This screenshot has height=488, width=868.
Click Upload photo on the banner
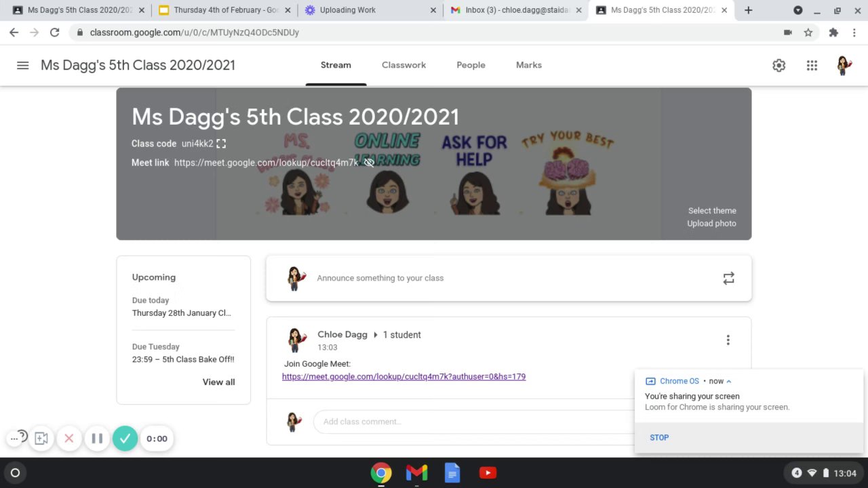coord(711,224)
